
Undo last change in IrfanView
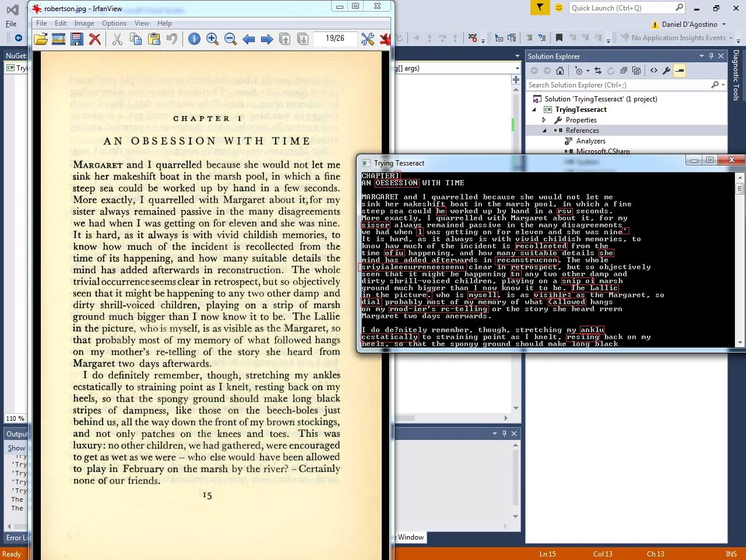171,39
